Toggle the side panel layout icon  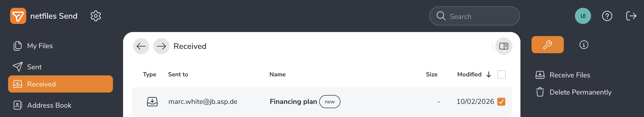(x=504, y=46)
